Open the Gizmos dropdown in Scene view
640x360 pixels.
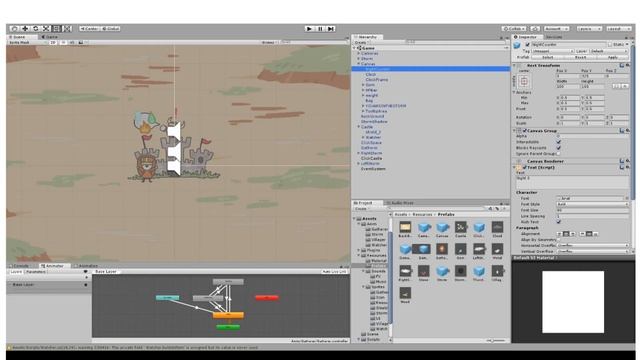pyautogui.click(x=269, y=42)
